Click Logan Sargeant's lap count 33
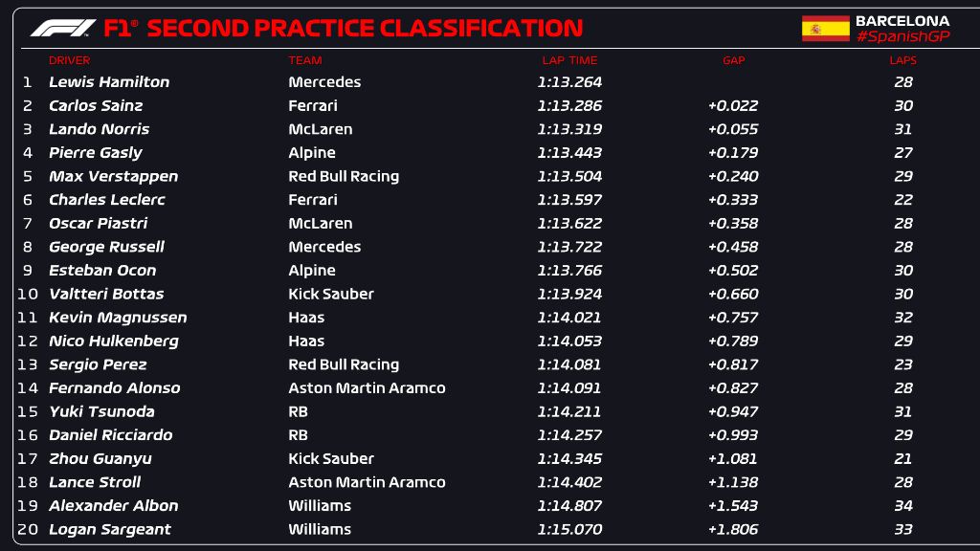This screenshot has width=980, height=551. (x=903, y=529)
